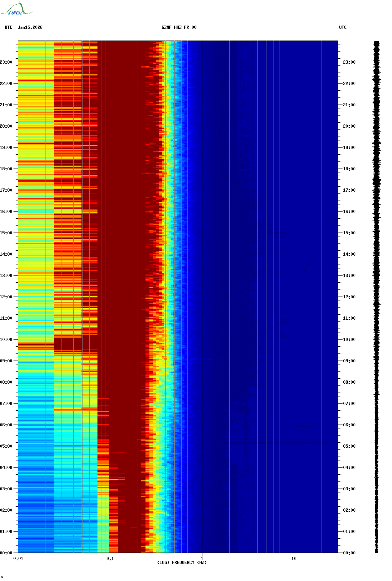
Task: Click the black vertical gridline at 10 Hz
Action: [x=294, y=297]
